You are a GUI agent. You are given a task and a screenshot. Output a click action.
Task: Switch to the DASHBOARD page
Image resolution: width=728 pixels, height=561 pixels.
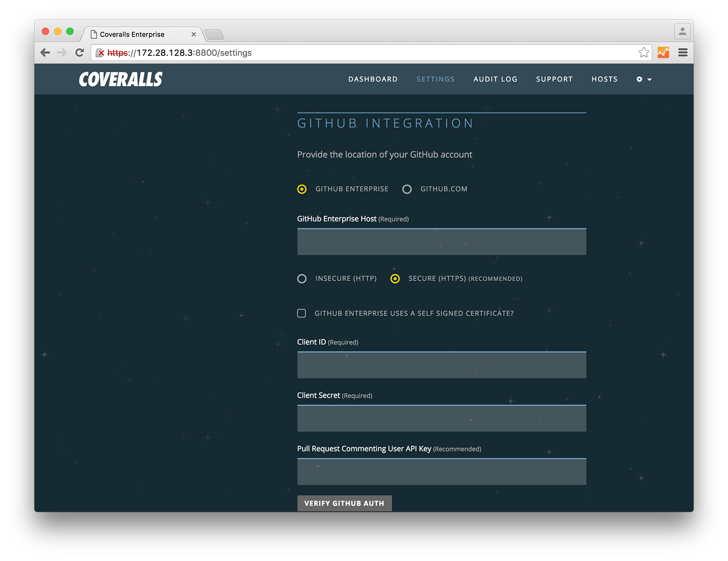pos(373,79)
